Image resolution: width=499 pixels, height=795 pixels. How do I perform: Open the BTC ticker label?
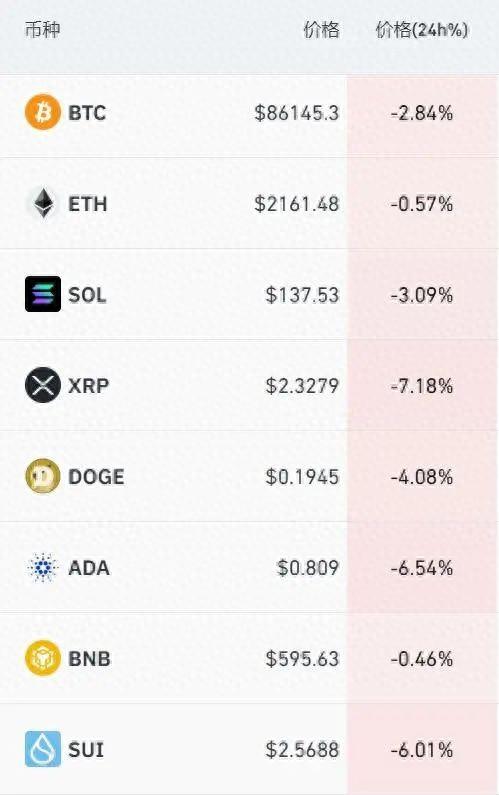87,113
